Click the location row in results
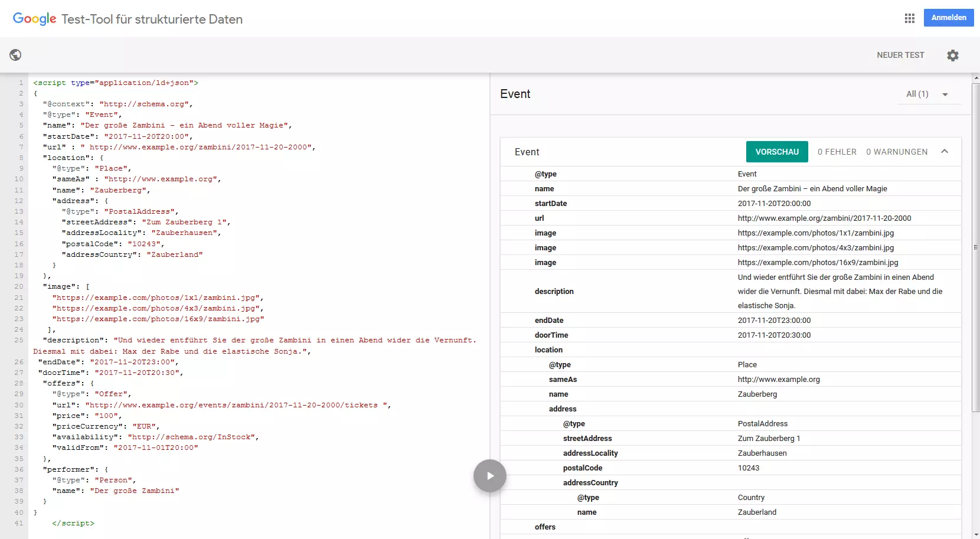 (x=731, y=349)
